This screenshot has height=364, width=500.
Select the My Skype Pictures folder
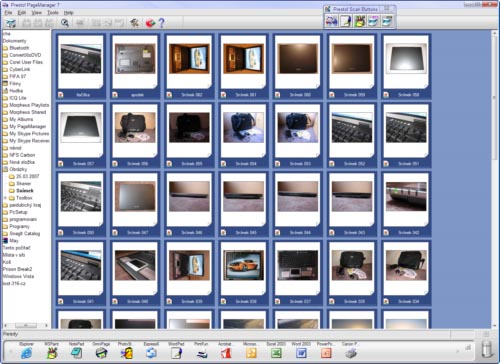point(29,134)
